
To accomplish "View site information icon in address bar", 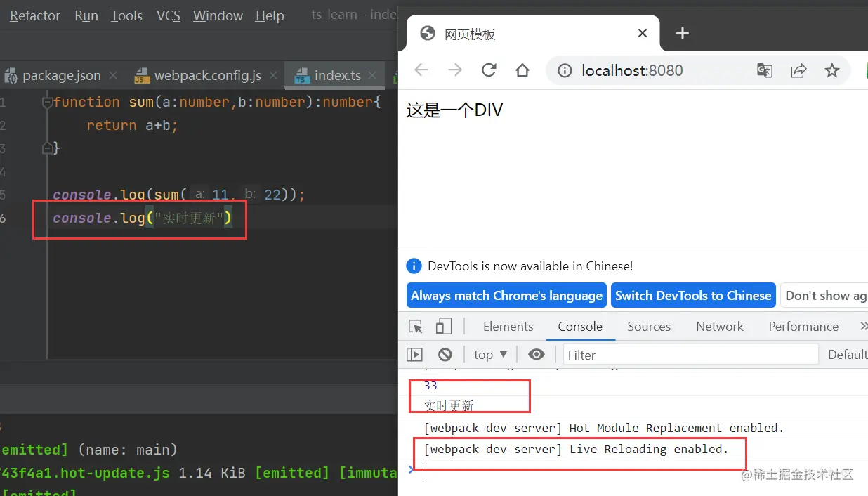I will pos(565,70).
